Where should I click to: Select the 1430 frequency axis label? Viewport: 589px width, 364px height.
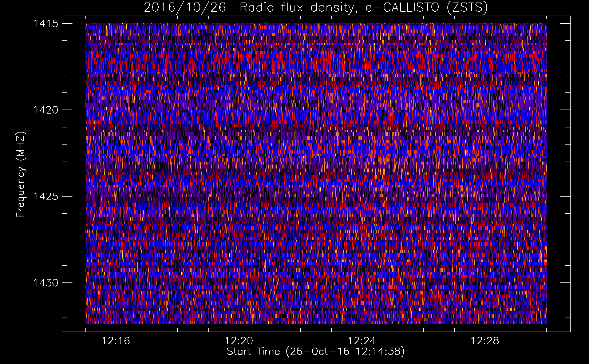tap(46, 283)
